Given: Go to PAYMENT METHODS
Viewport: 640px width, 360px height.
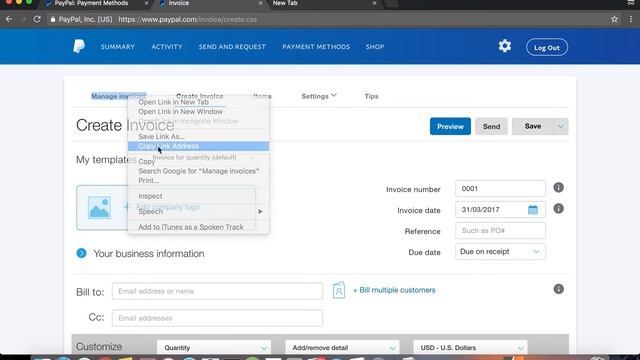Looking at the screenshot, I should click(316, 47).
